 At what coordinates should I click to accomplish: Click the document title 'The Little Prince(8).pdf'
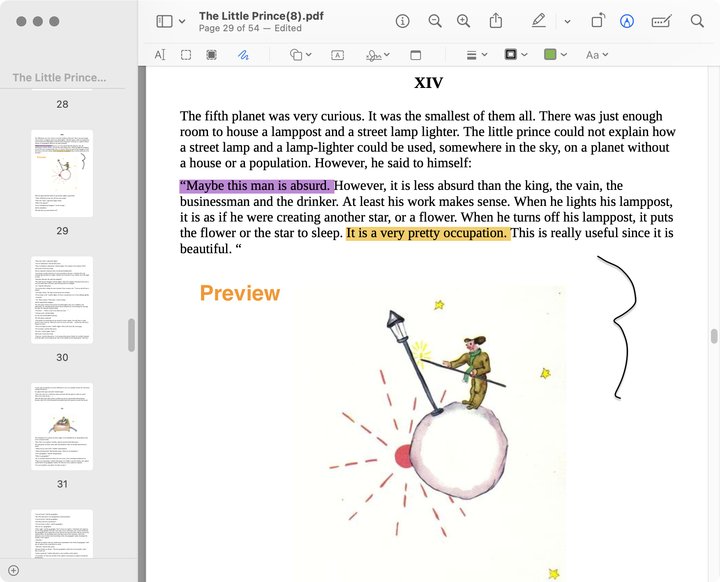261,16
